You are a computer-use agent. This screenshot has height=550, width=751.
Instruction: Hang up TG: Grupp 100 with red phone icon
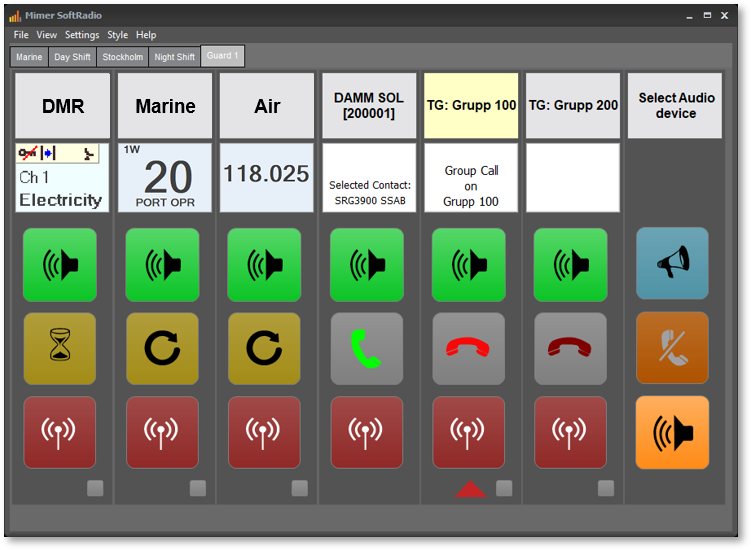(469, 349)
